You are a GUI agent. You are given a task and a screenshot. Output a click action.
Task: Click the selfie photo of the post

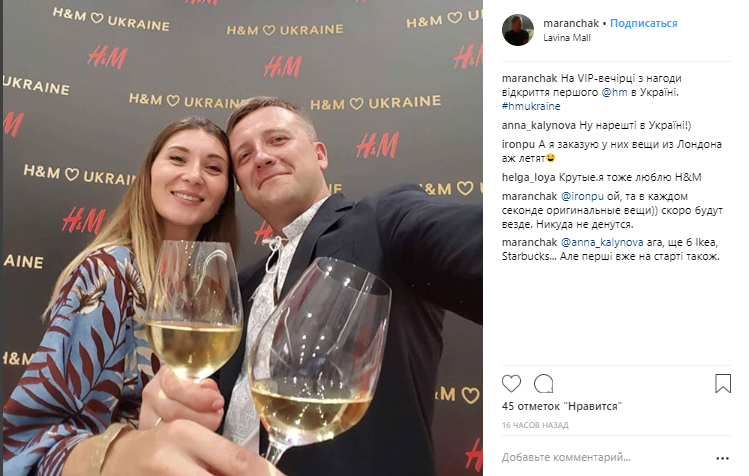tap(243, 238)
